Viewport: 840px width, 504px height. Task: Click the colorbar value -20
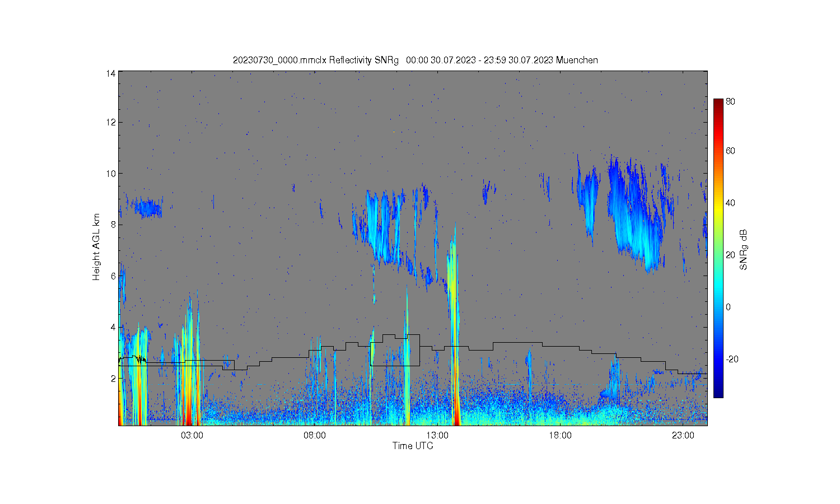tap(731, 359)
